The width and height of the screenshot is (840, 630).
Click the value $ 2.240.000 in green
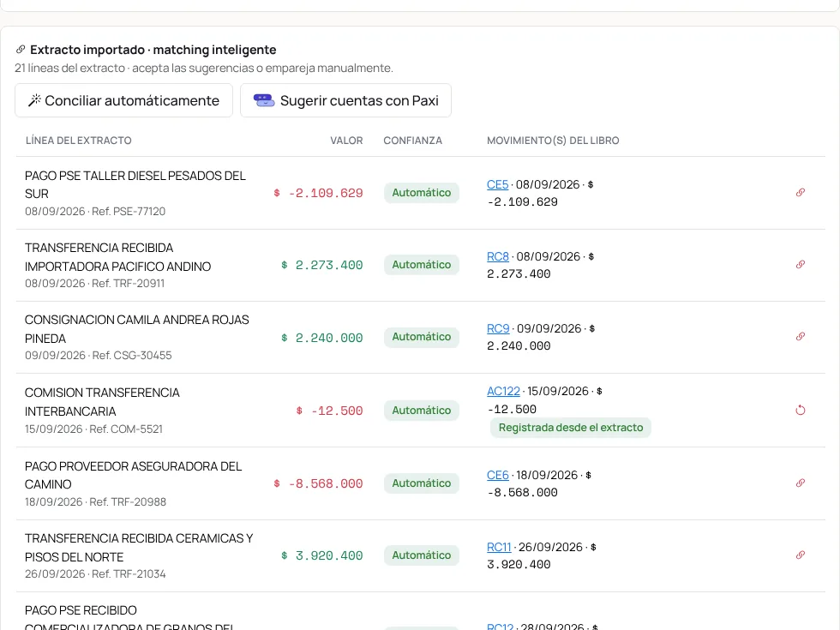(322, 338)
